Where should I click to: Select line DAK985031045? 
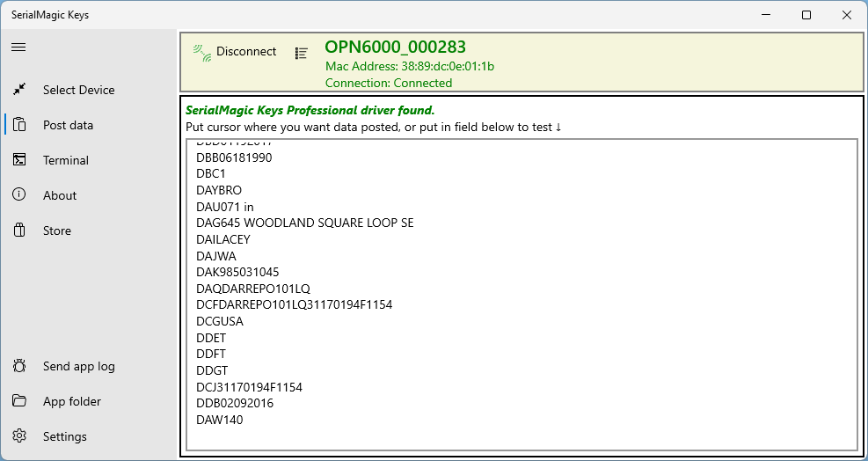[238, 272]
